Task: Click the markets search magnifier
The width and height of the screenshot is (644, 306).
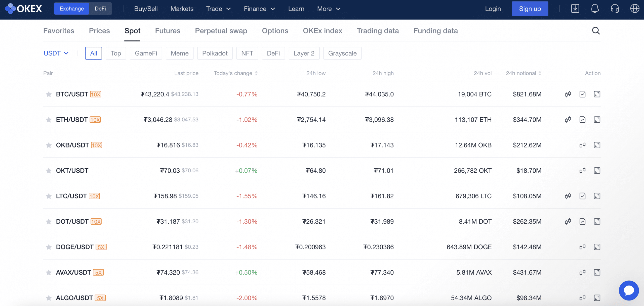Action: [596, 31]
